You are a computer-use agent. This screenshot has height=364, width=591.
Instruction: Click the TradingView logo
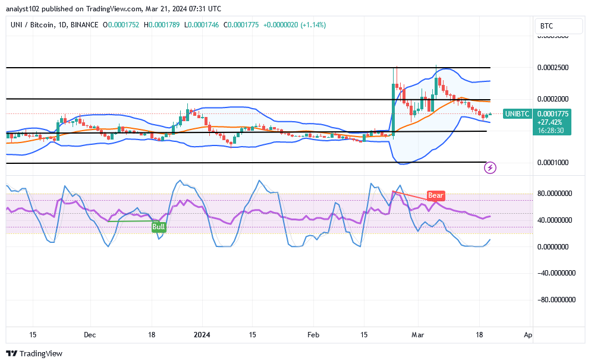pos(34,353)
